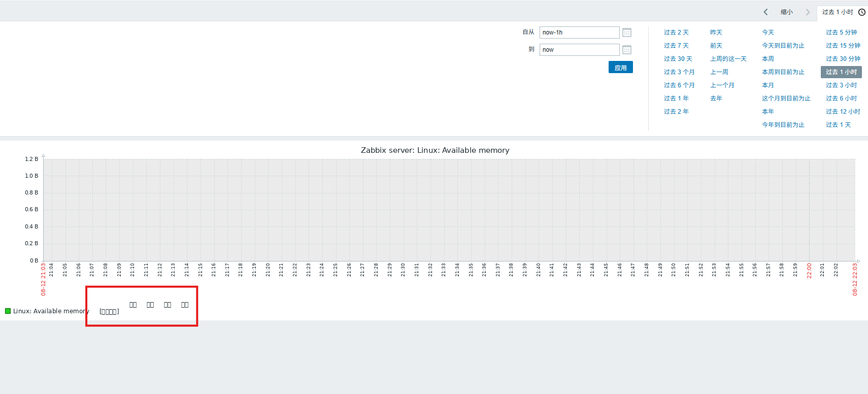The width and height of the screenshot is (868, 394).
Task: Set range to 过去 6 小时
Action: 841,98
